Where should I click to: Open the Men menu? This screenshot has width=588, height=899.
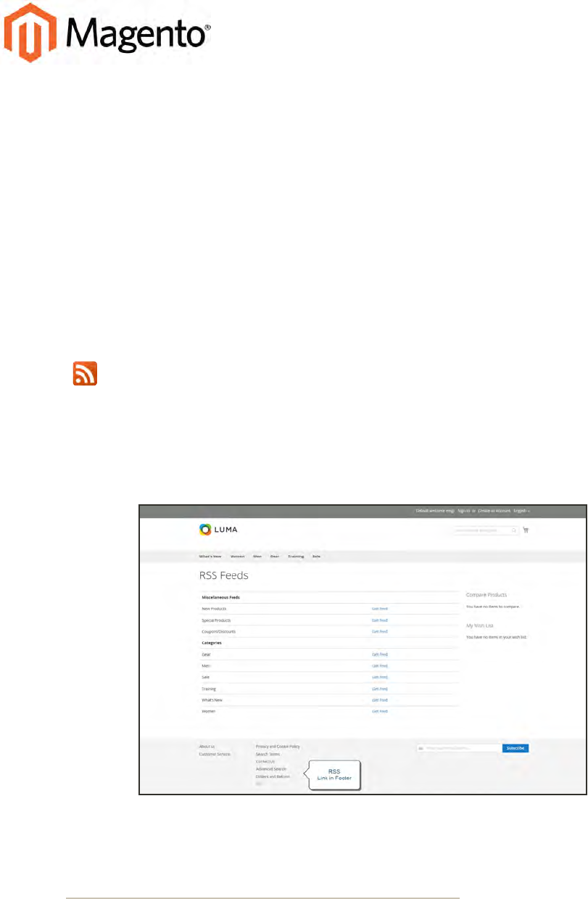pos(257,556)
